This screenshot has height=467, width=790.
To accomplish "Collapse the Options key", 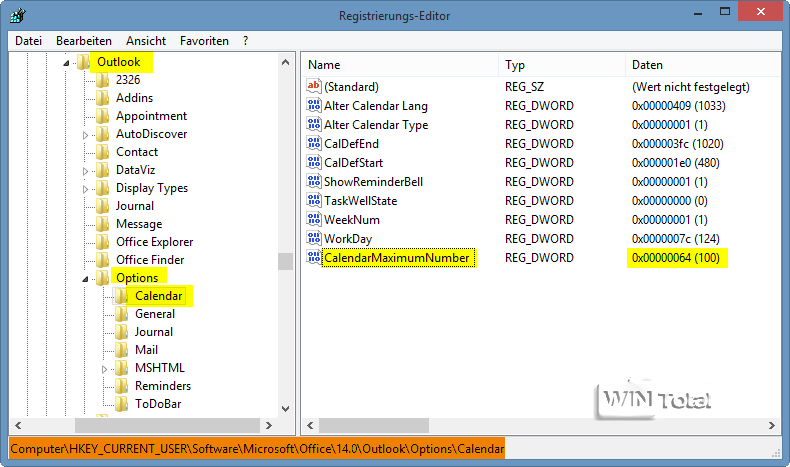I will pos(85,279).
